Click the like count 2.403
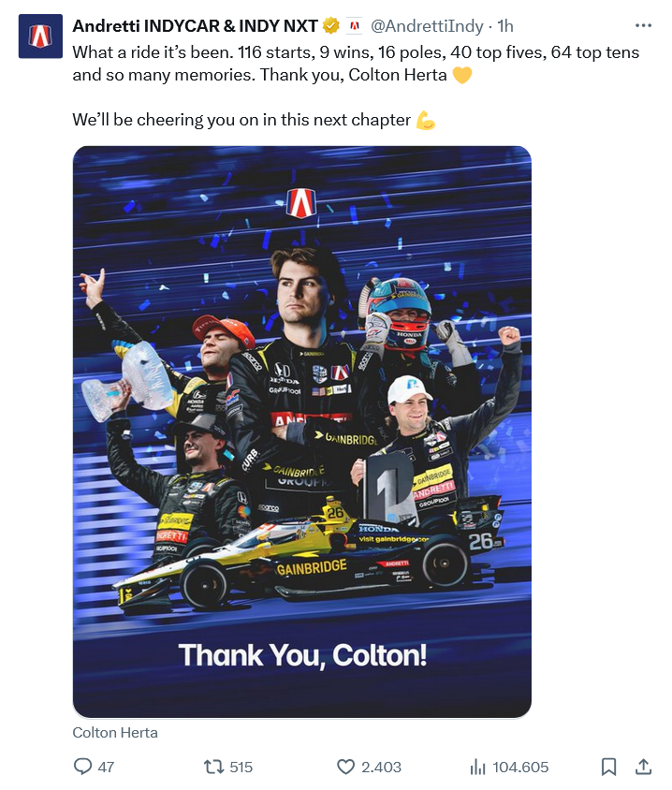 (381, 767)
